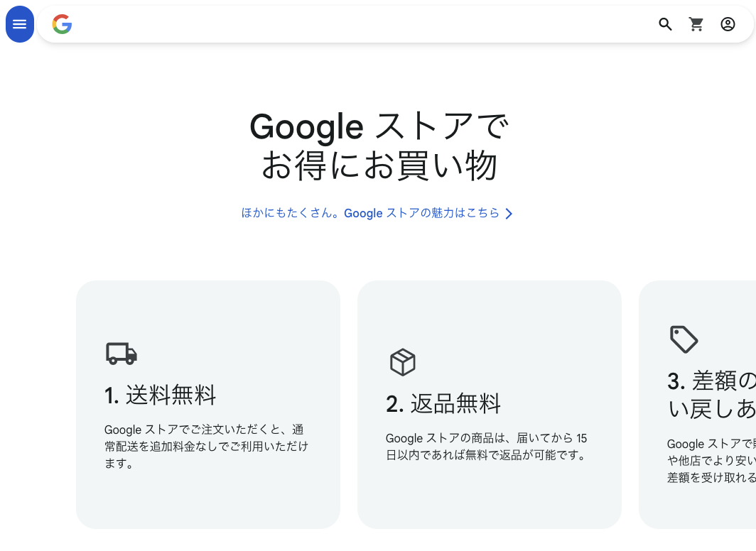Viewport: 756px width, 551px height.
Task: Click the price tag icon
Action: [x=684, y=339]
